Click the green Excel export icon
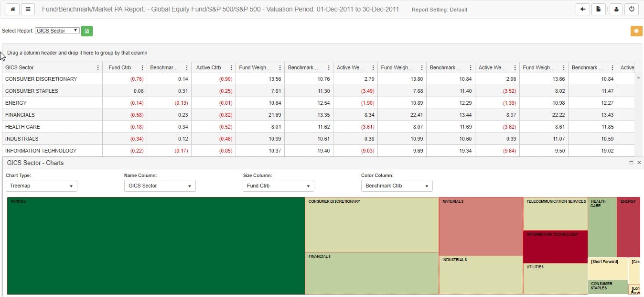644x297 pixels. click(x=87, y=31)
